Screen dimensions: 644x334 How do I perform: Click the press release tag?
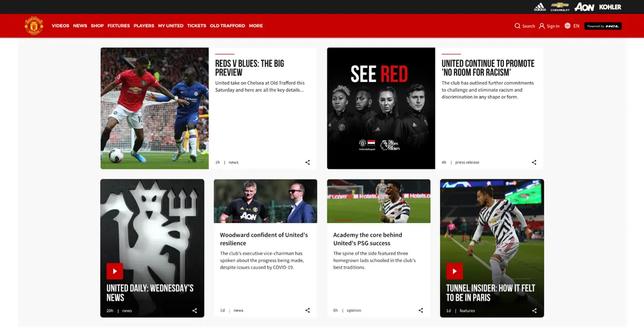click(x=467, y=162)
